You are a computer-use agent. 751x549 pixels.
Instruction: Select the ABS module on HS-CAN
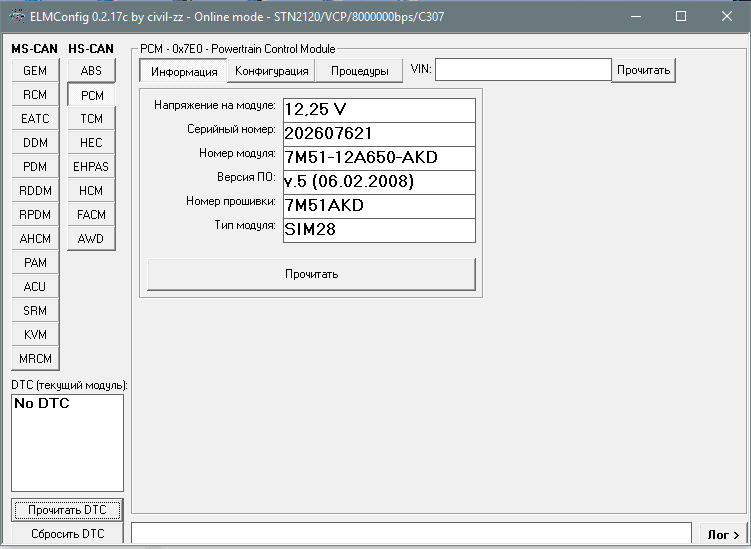click(x=91, y=71)
